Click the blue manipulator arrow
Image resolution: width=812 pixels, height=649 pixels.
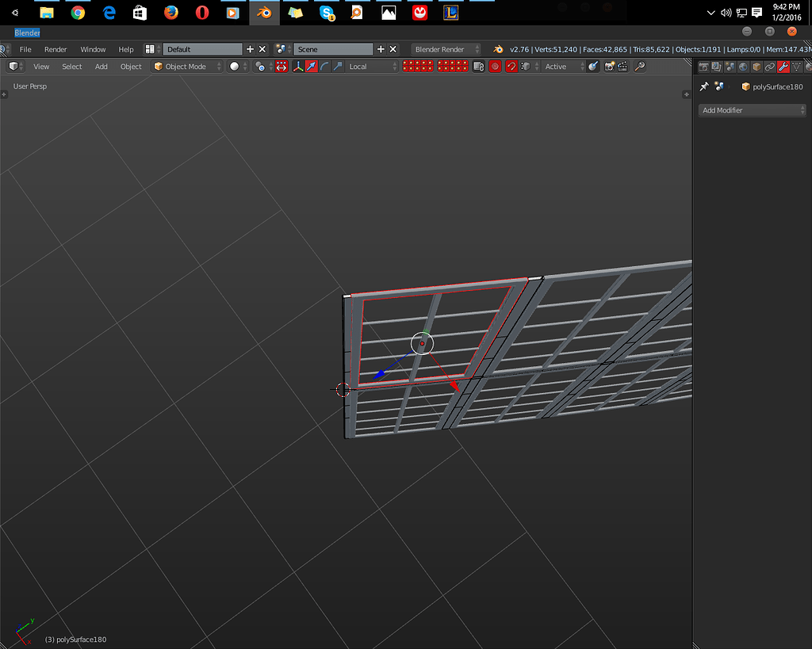380,374
